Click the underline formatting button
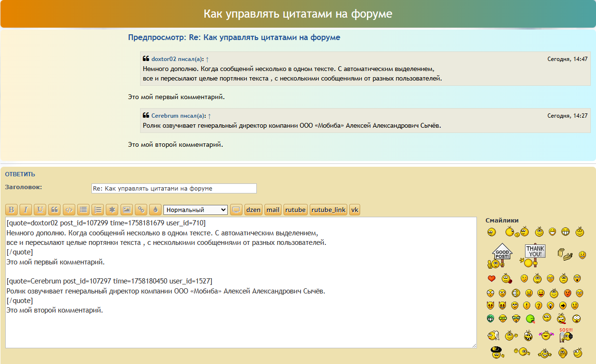The width and height of the screenshot is (596, 364). [40, 210]
